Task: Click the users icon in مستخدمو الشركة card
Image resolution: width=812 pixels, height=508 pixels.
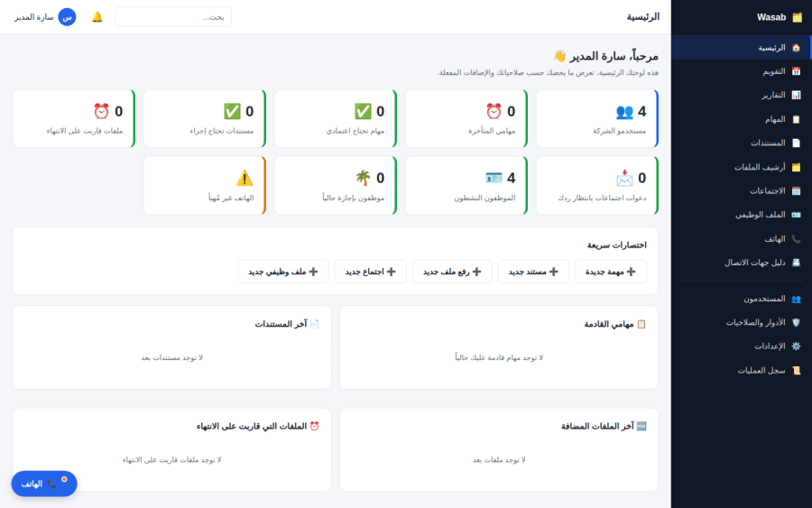Action: (x=624, y=111)
